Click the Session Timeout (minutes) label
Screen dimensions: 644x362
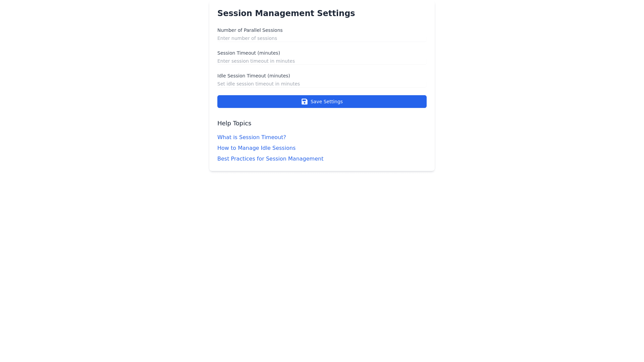pyautogui.click(x=249, y=53)
